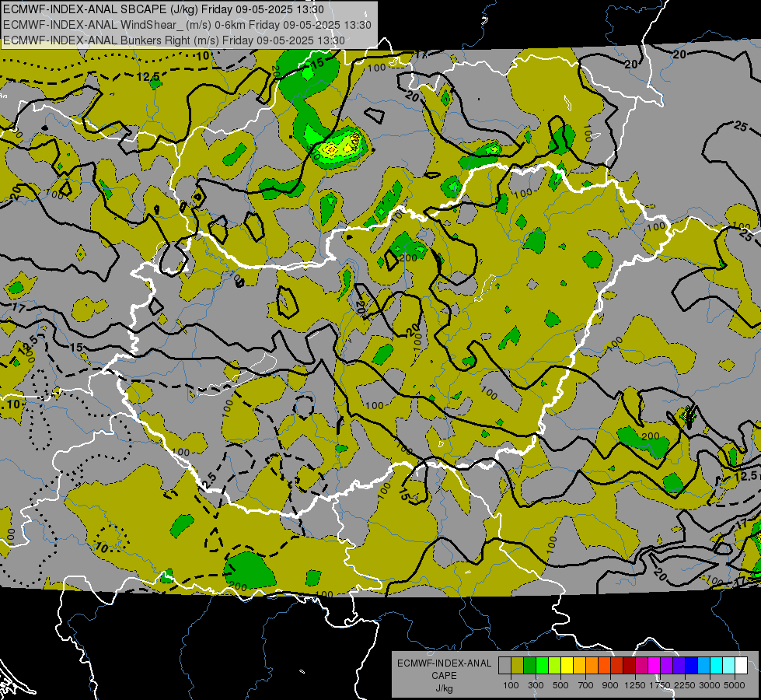The width and height of the screenshot is (761, 700).
Task: Click the 100 legend tick label
Action: [x=511, y=685]
